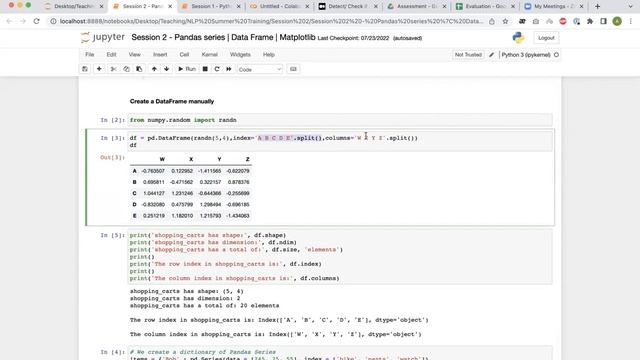Viewport: 640px width, 360px height.
Task: Click the Last Checkpoint status text
Action: click(x=353, y=38)
